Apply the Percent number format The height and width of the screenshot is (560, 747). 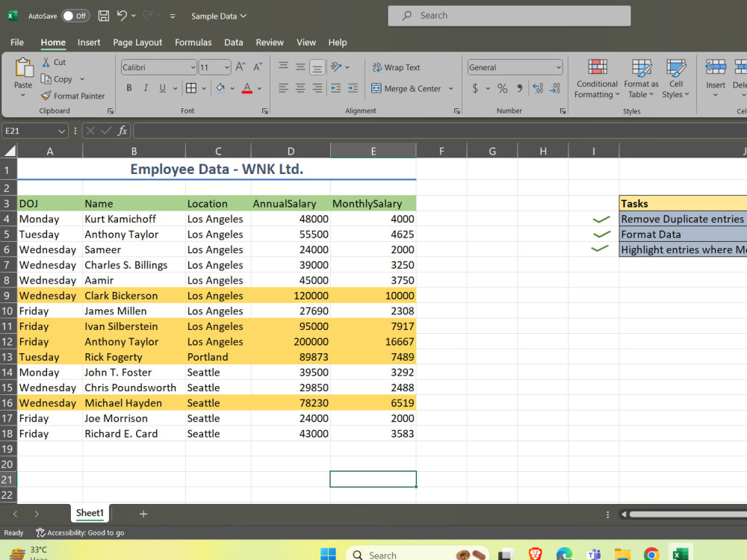(502, 87)
